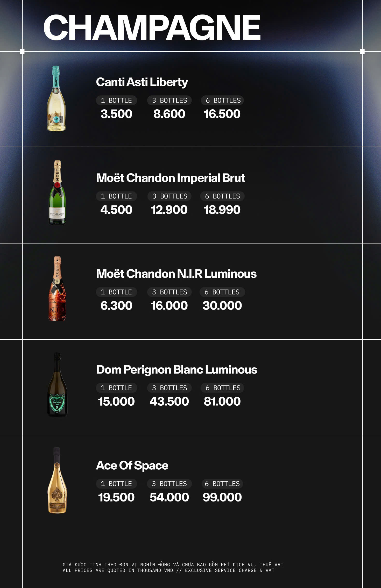Open the Dom Perignon Blanc Luminous title
Screen dimensions: 381x588
coord(177,370)
